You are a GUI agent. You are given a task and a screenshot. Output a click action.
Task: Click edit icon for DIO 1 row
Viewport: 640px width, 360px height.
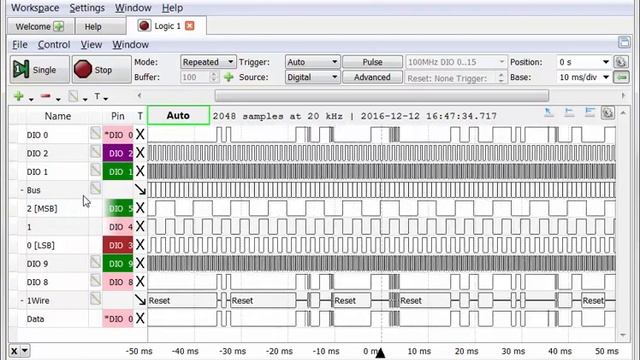[95, 170]
